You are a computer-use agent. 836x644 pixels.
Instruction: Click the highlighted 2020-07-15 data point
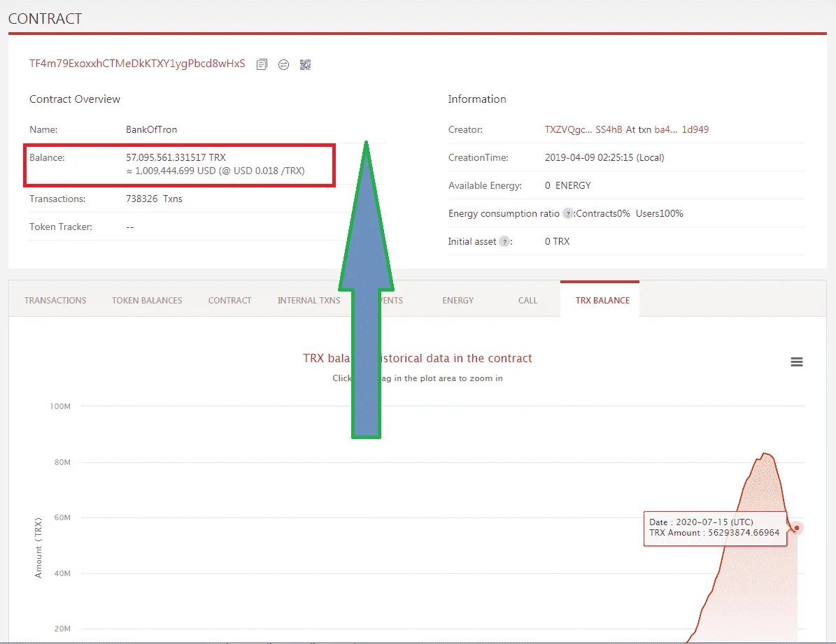coord(797,528)
